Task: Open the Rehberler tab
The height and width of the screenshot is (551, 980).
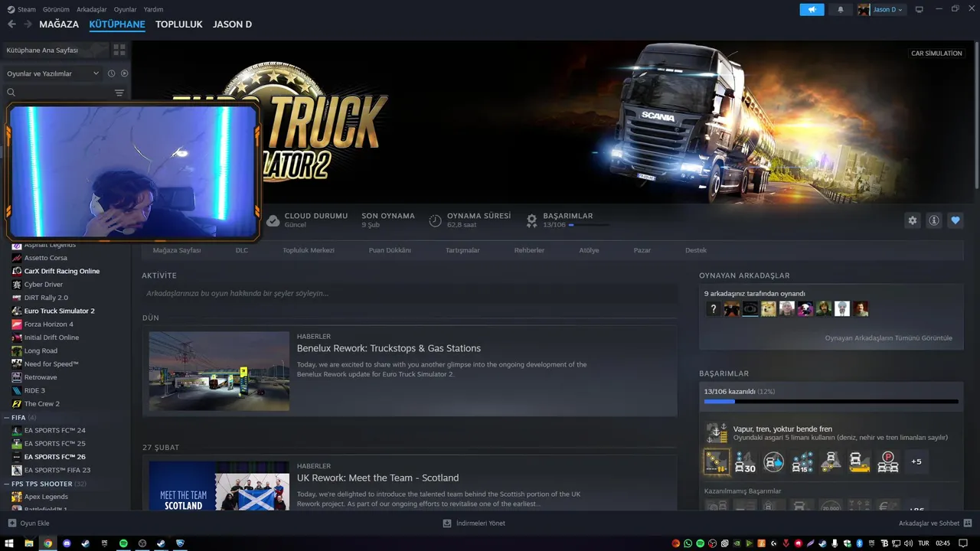Action: click(x=529, y=250)
